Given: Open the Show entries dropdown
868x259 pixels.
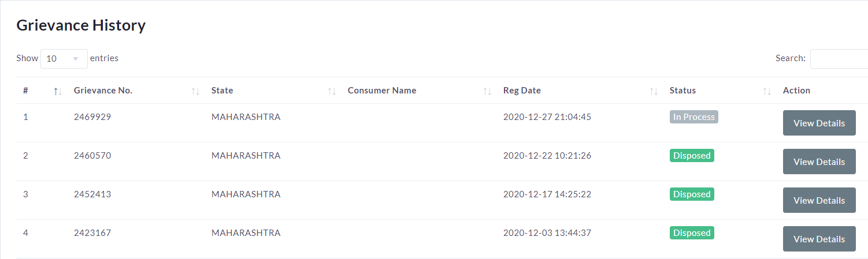Looking at the screenshot, I should click(x=64, y=58).
